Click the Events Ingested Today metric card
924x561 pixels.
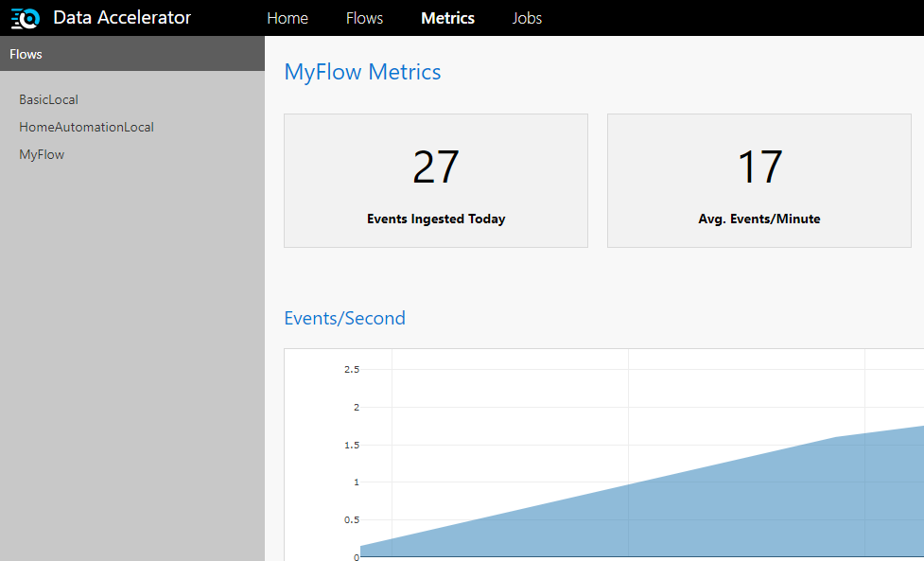click(x=435, y=180)
